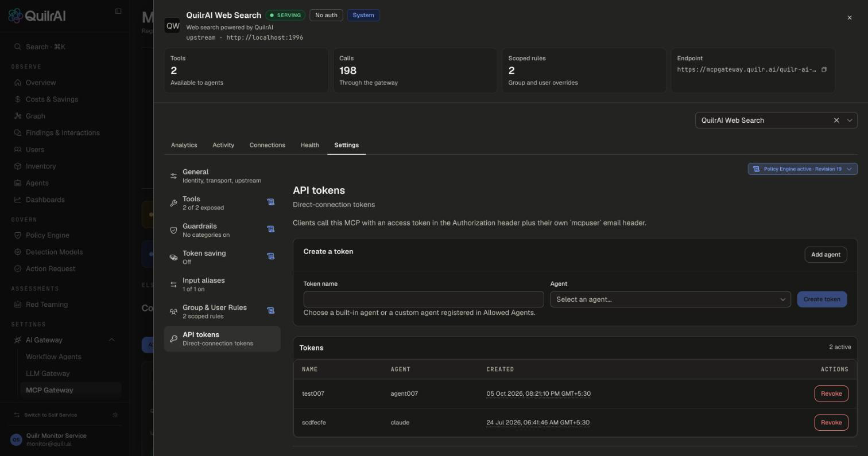868x456 pixels.
Task: Click the Search icon in the sidebar
Action: pyautogui.click(x=18, y=46)
